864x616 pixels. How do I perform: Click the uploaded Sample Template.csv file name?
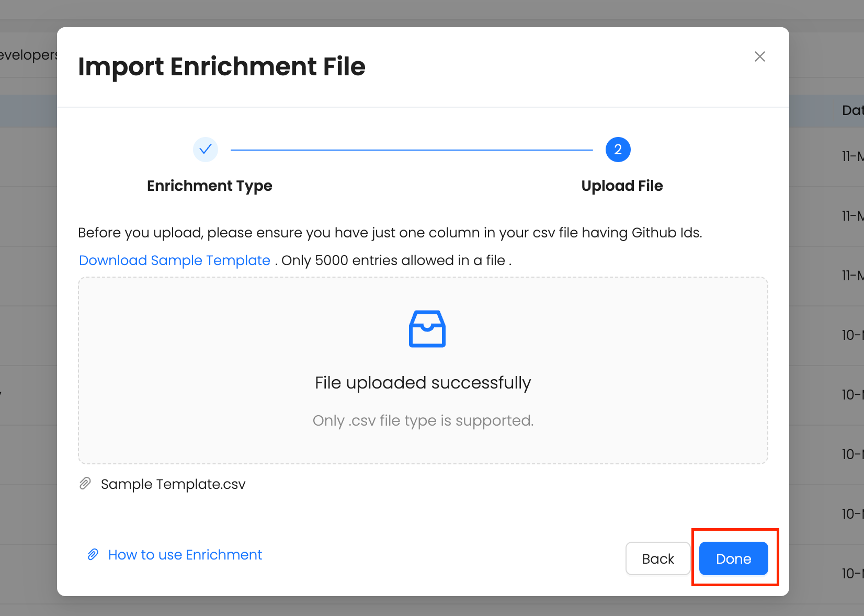tap(173, 484)
